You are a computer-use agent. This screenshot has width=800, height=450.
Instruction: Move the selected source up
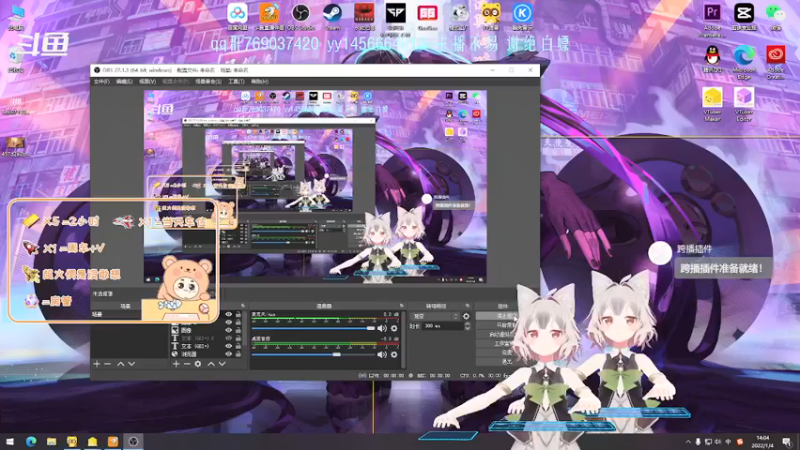[211, 364]
